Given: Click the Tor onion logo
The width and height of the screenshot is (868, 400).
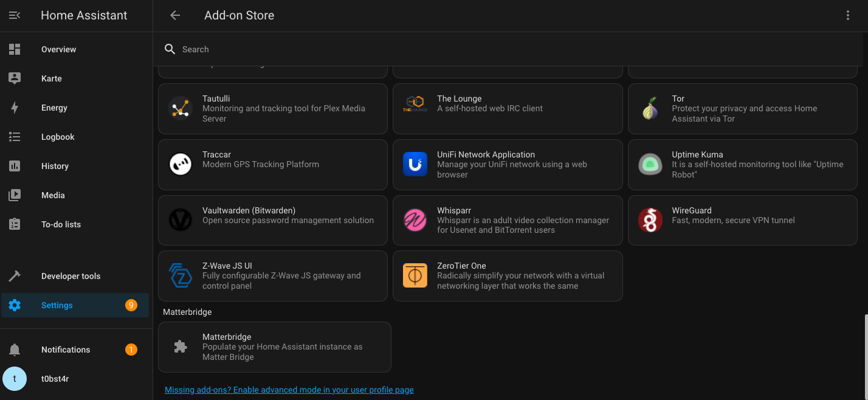Looking at the screenshot, I should [x=650, y=109].
